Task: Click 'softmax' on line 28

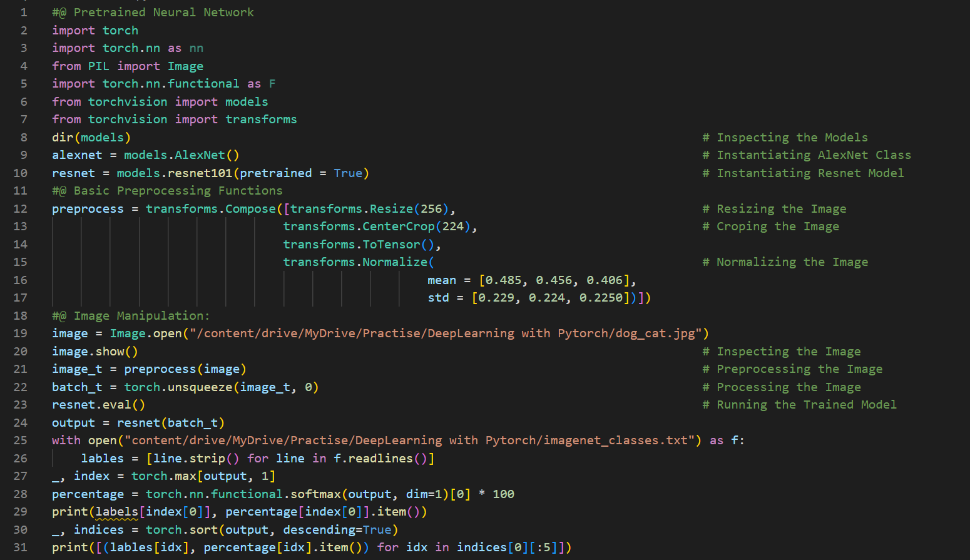Action: 315,494
